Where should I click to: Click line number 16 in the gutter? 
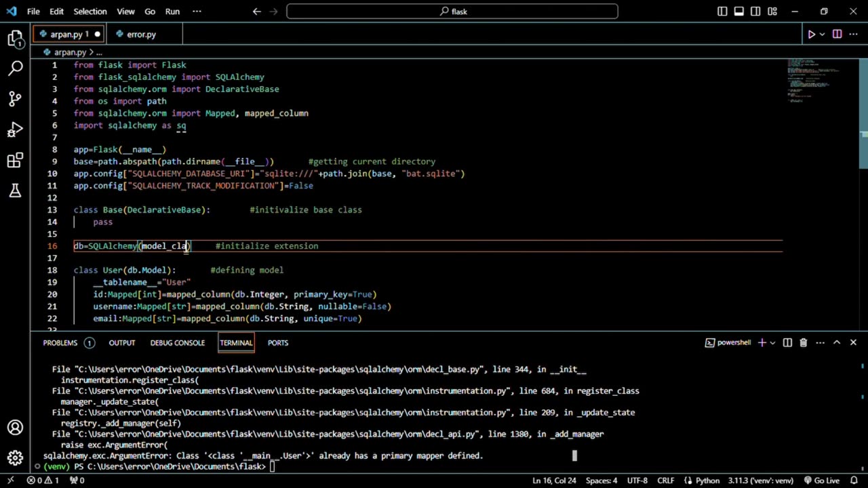coord(53,246)
